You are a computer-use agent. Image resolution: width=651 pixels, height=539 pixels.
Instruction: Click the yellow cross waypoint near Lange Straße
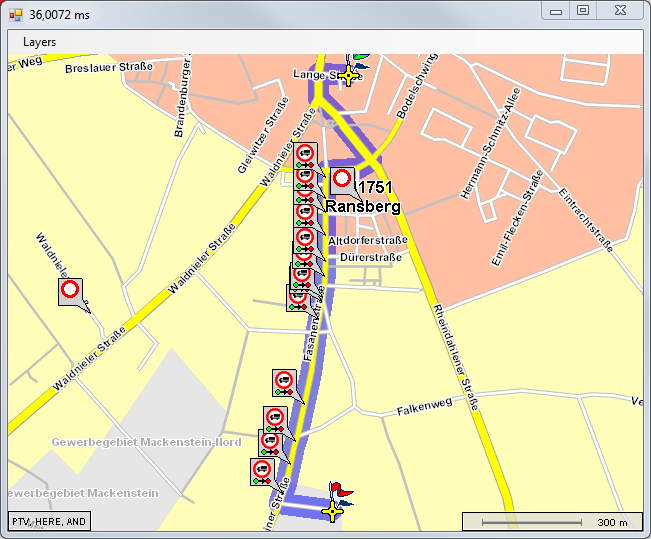pos(348,76)
